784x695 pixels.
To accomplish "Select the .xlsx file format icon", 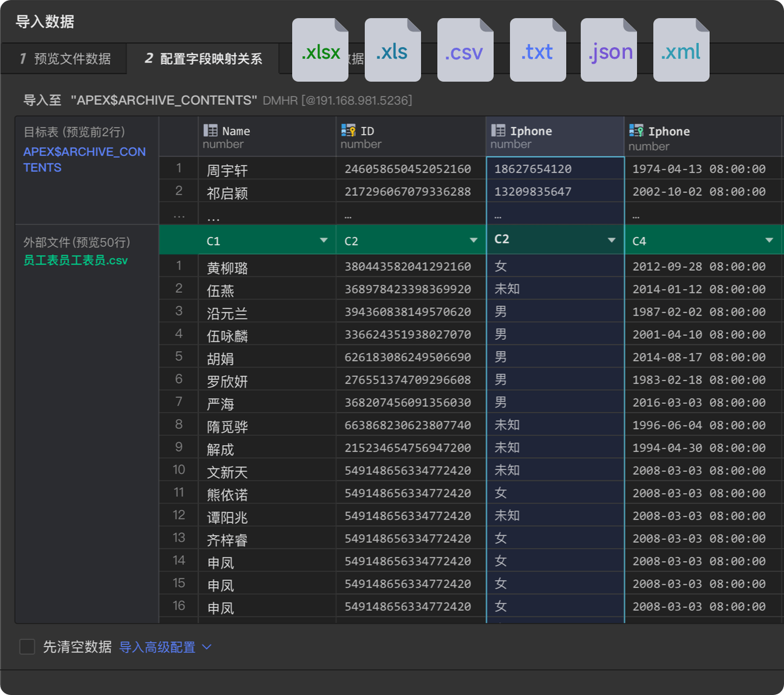I will click(320, 50).
